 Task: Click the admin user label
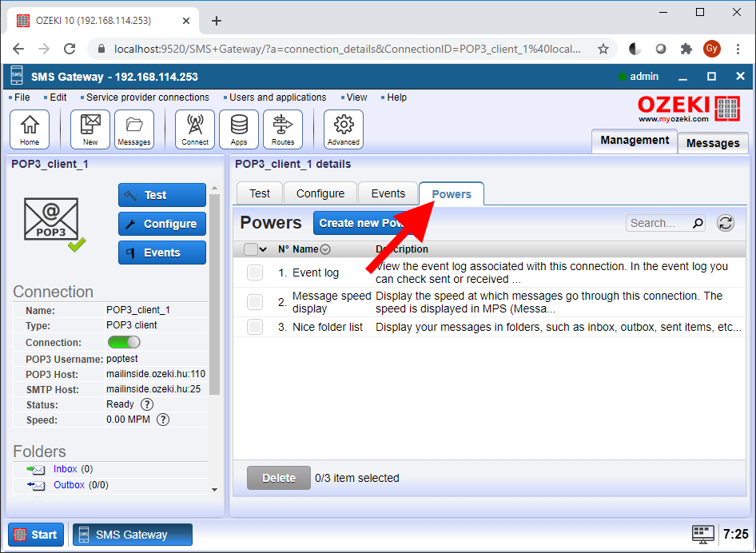tap(644, 76)
